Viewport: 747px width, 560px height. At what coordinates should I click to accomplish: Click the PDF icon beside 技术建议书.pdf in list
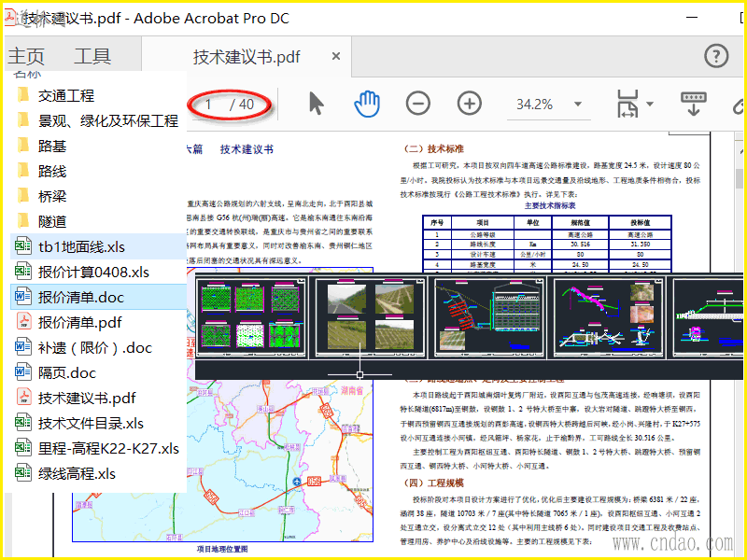tap(23, 398)
